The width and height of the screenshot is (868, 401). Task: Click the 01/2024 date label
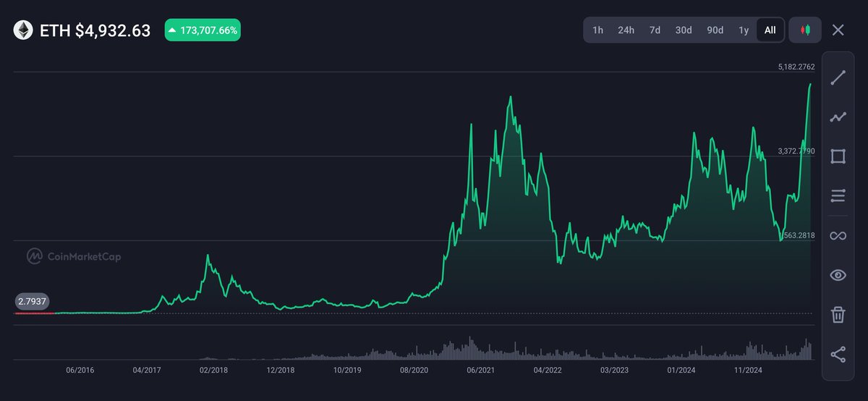681,370
